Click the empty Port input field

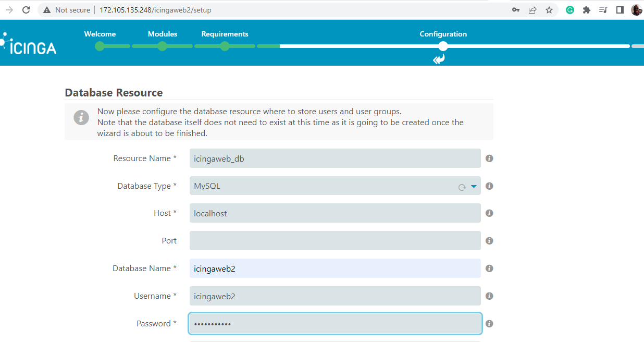[x=335, y=241]
